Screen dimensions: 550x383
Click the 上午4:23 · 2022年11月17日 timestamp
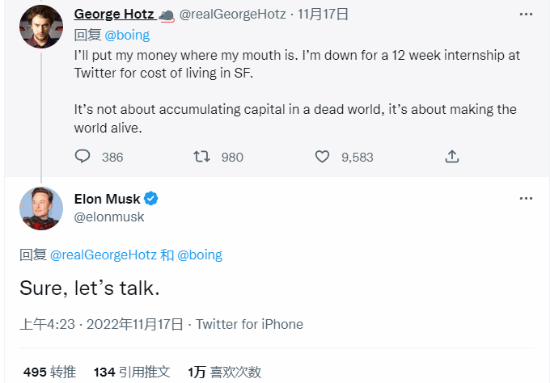tap(101, 324)
